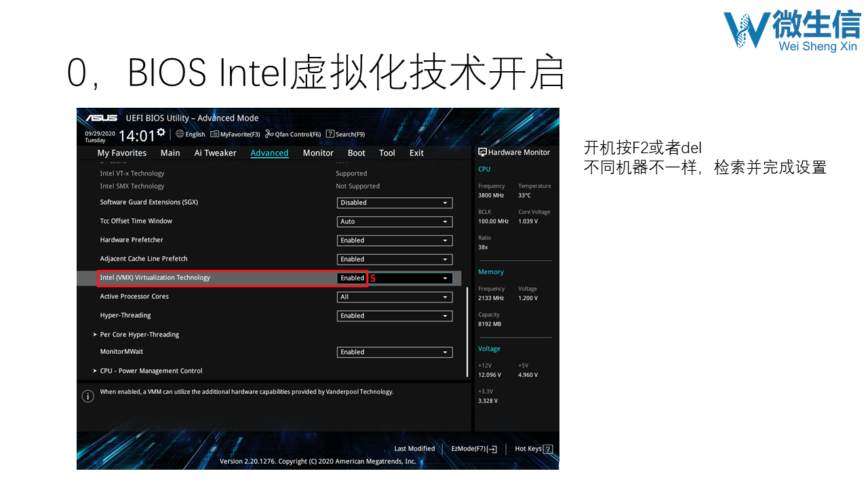The height and width of the screenshot is (488, 868).
Task: Click the Voltage heading in Hardware Monitor
Action: 489,349
